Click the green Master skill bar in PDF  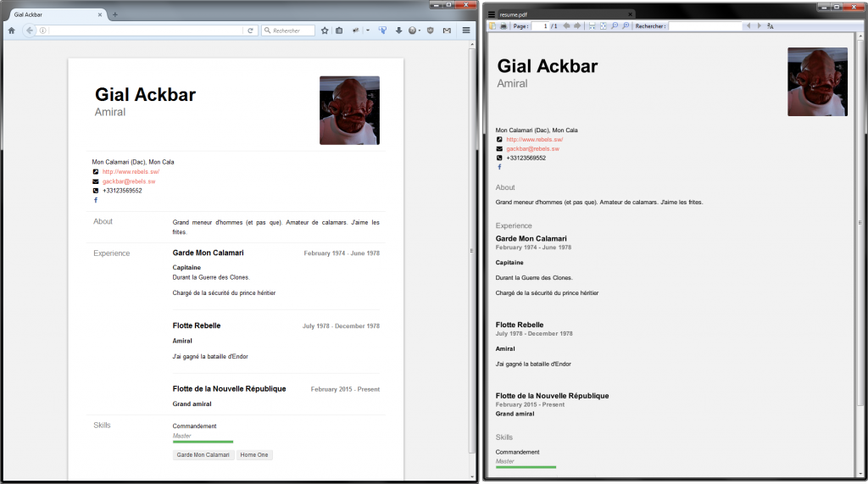526,467
